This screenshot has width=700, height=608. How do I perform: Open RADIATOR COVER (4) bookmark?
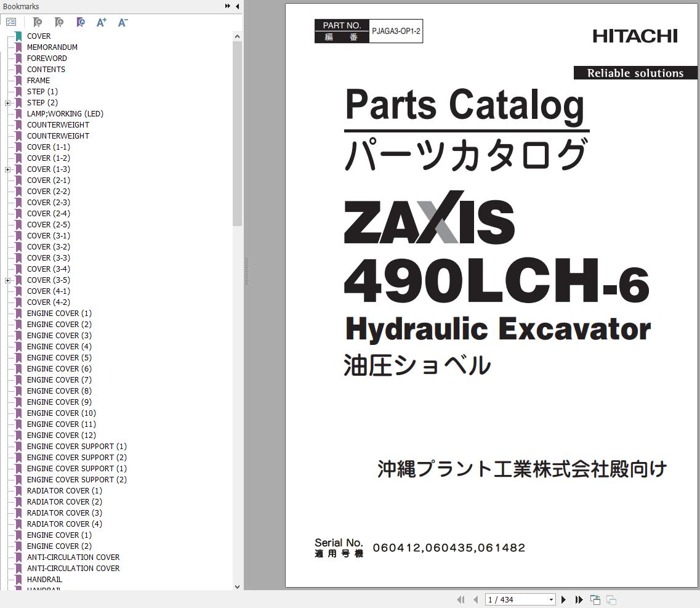(x=65, y=524)
